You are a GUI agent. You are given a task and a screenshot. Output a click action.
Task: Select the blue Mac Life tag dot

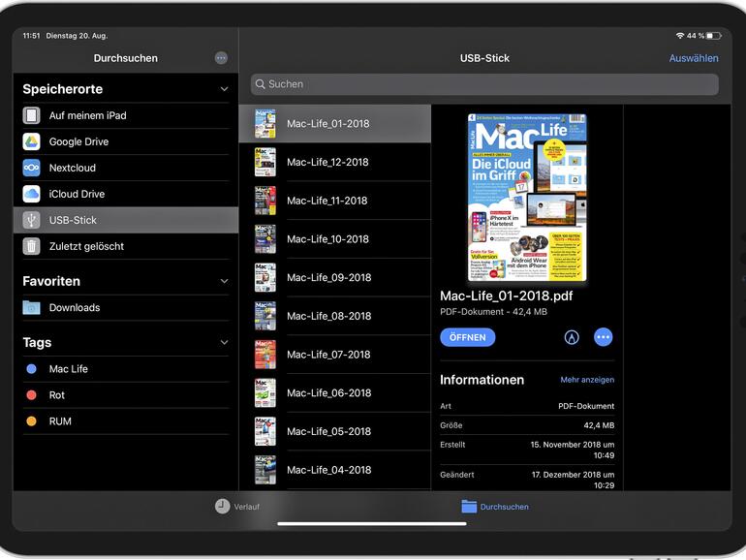coord(31,369)
